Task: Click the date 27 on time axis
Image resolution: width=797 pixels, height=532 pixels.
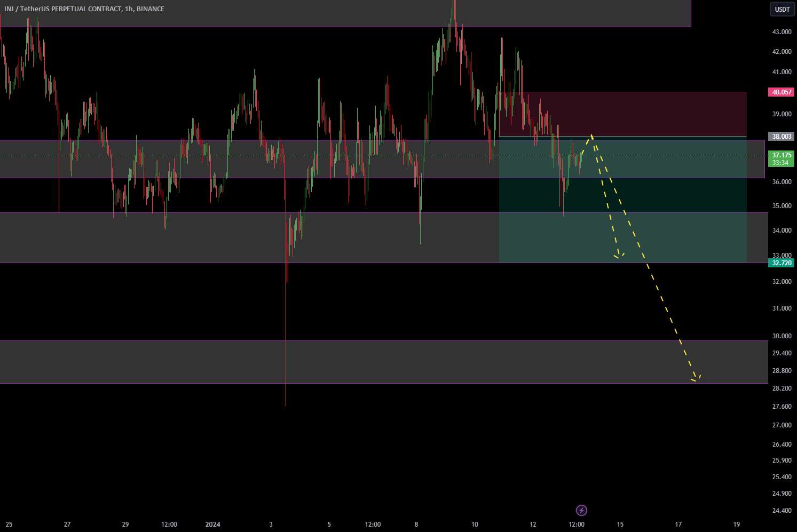Action: pyautogui.click(x=67, y=525)
